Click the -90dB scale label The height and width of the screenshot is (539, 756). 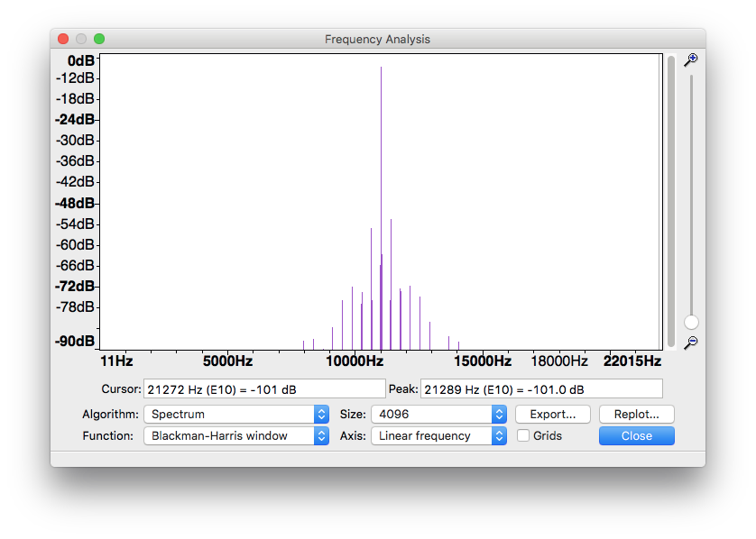(75, 342)
